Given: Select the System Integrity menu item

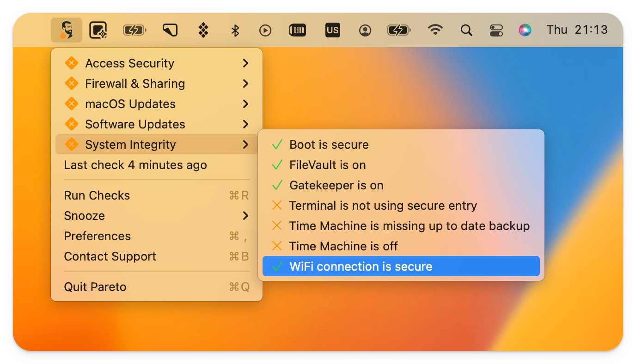Looking at the screenshot, I should [x=157, y=145].
